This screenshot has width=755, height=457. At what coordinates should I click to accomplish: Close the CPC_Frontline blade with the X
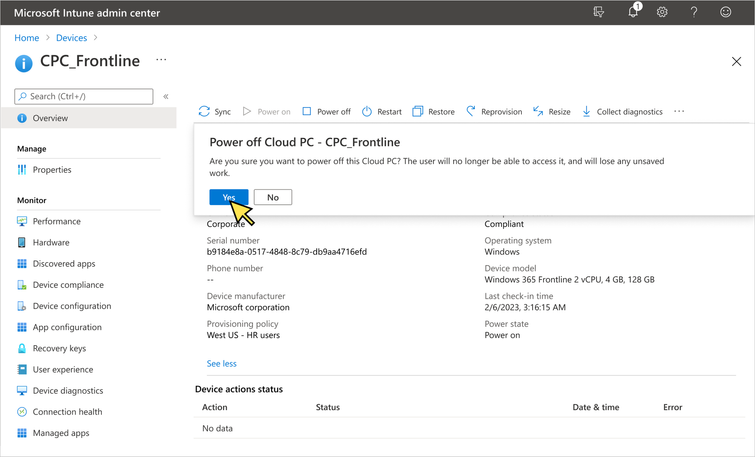pyautogui.click(x=736, y=62)
